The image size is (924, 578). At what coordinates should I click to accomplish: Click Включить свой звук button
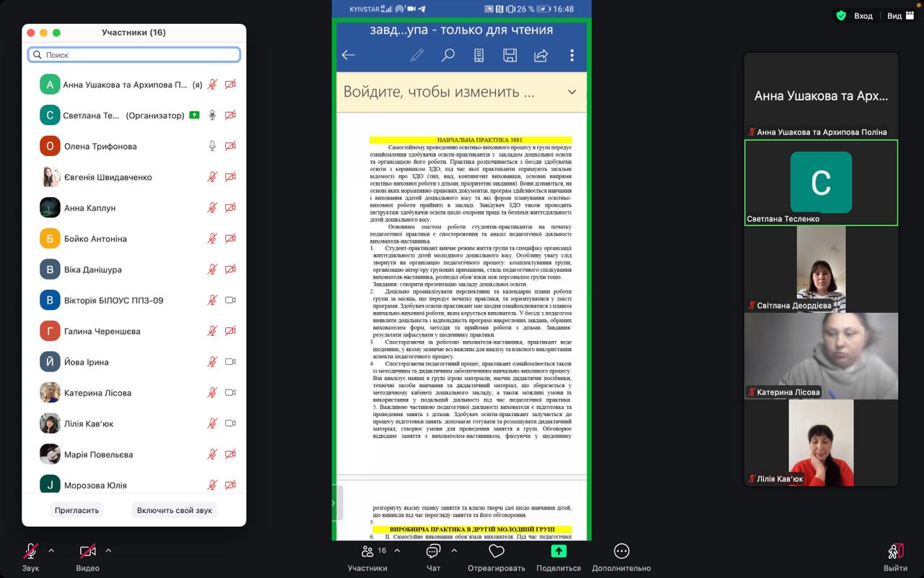[175, 510]
